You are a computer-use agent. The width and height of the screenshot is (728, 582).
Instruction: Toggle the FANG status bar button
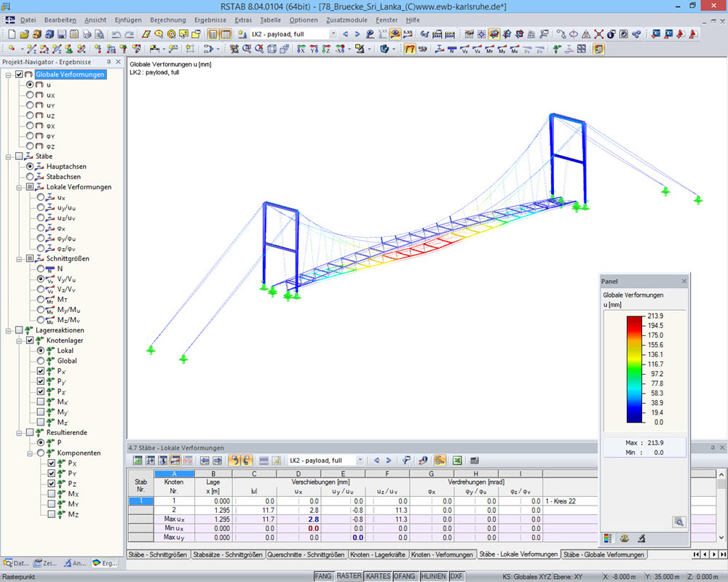(x=323, y=576)
